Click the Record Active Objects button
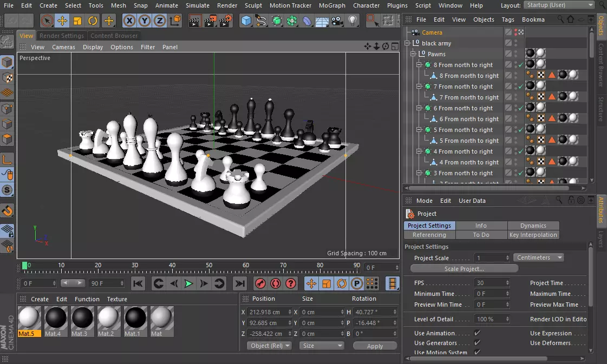Image resolution: width=607 pixels, height=364 pixels. (x=260, y=283)
